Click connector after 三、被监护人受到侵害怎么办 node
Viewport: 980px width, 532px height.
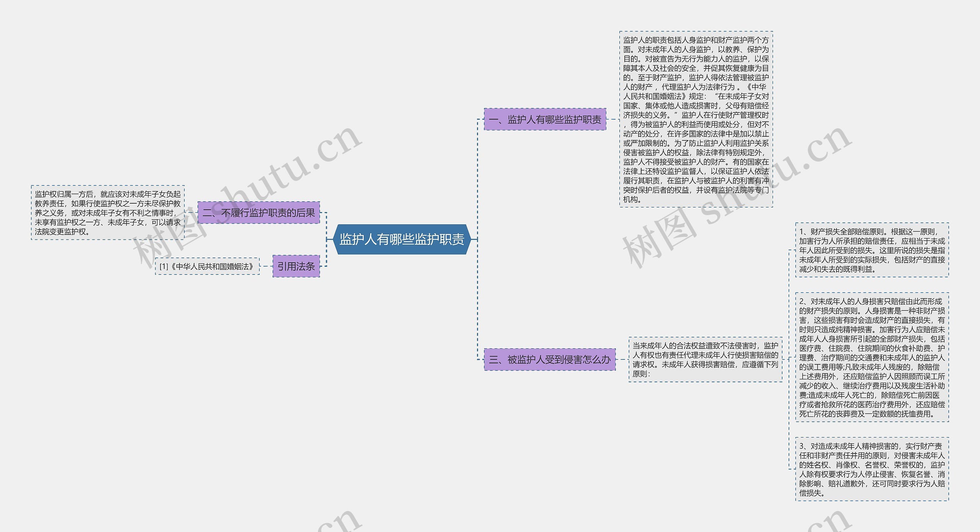click(622, 359)
